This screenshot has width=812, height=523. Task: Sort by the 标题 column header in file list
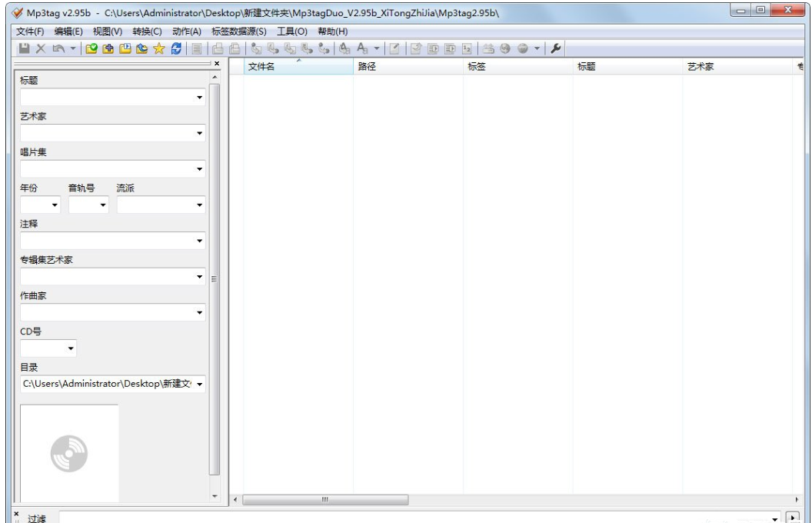tap(627, 66)
